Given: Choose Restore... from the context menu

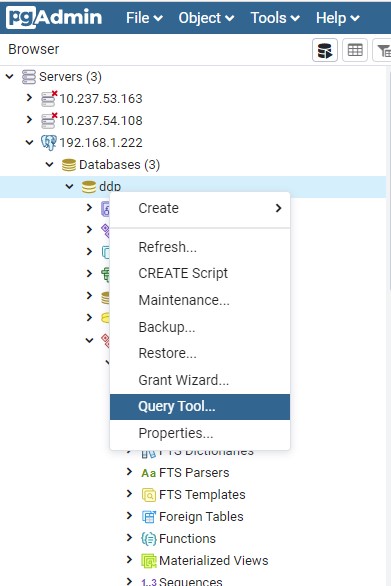Looking at the screenshot, I should 200,353.
